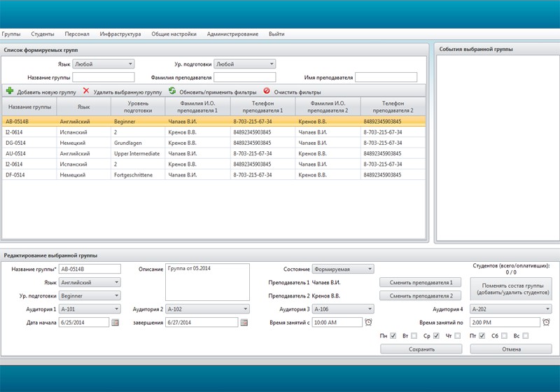
Task: Click the clock icon for class start time
Action: [369, 323]
